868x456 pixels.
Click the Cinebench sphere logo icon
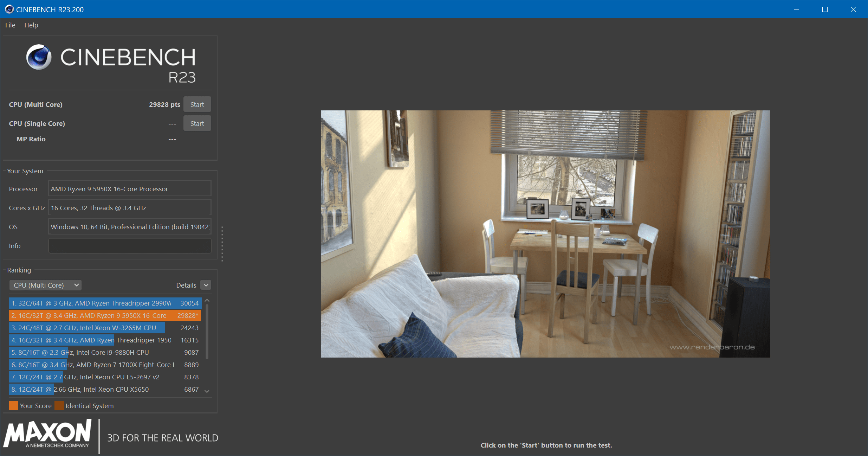coord(39,57)
